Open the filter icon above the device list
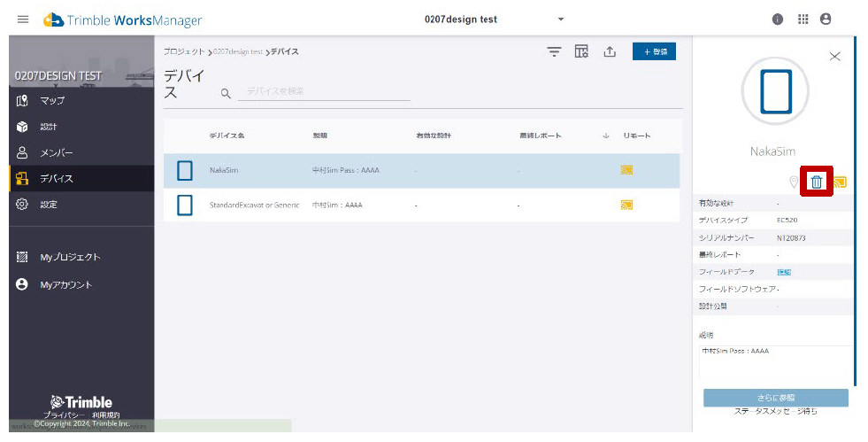 pyautogui.click(x=554, y=52)
